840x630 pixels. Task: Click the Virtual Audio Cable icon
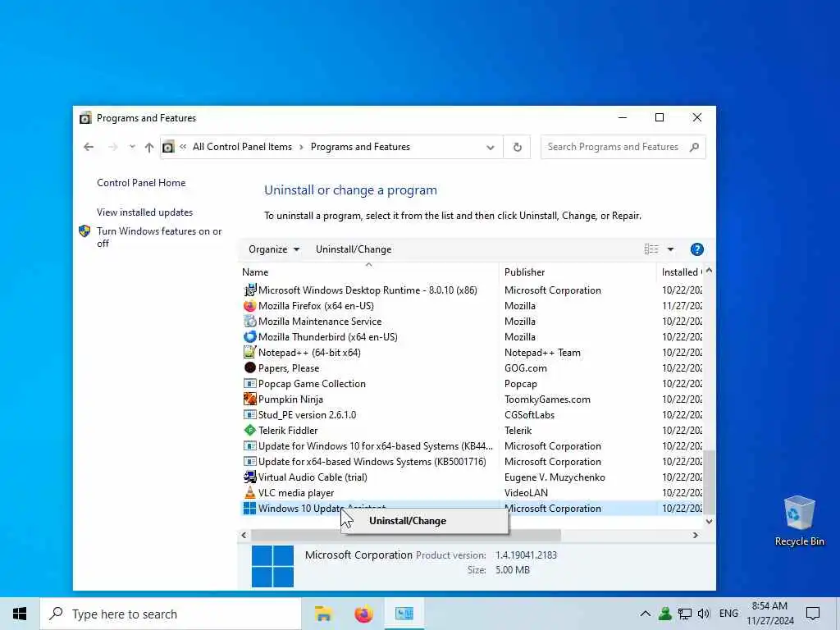(249, 477)
